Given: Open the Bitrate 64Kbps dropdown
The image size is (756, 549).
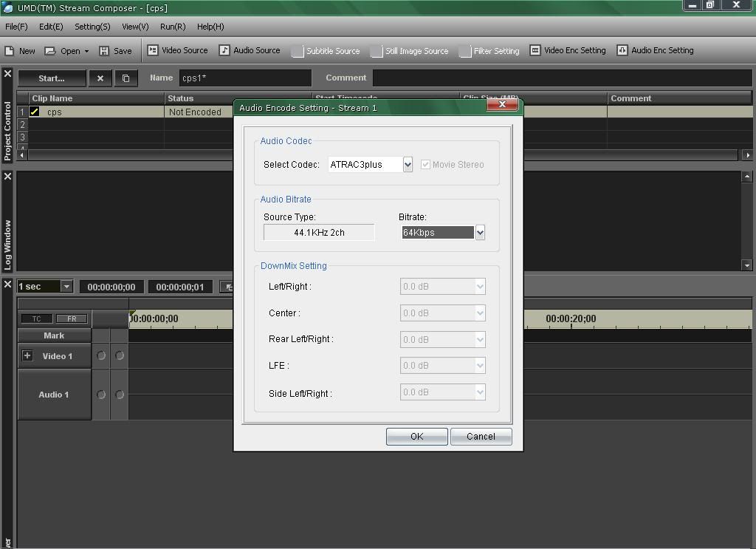Looking at the screenshot, I should [x=480, y=233].
